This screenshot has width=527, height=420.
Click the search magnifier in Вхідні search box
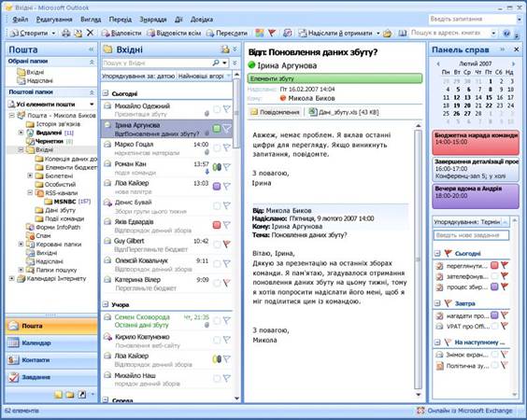coord(216,63)
